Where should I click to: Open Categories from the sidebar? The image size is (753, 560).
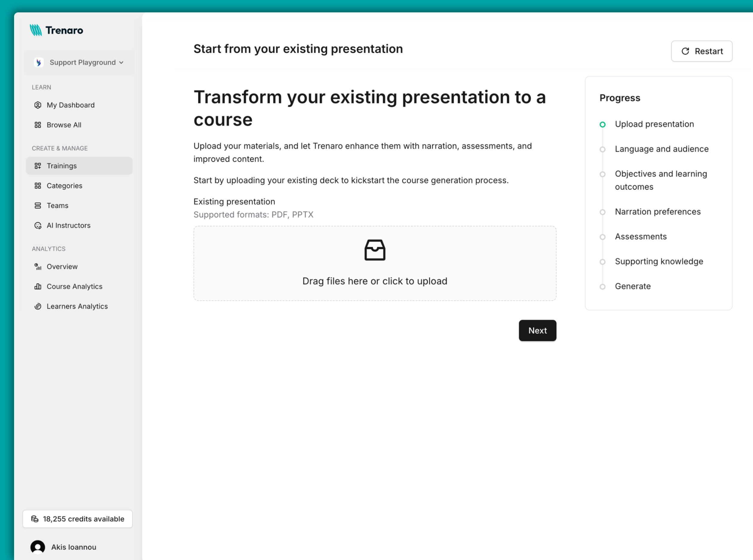point(64,186)
